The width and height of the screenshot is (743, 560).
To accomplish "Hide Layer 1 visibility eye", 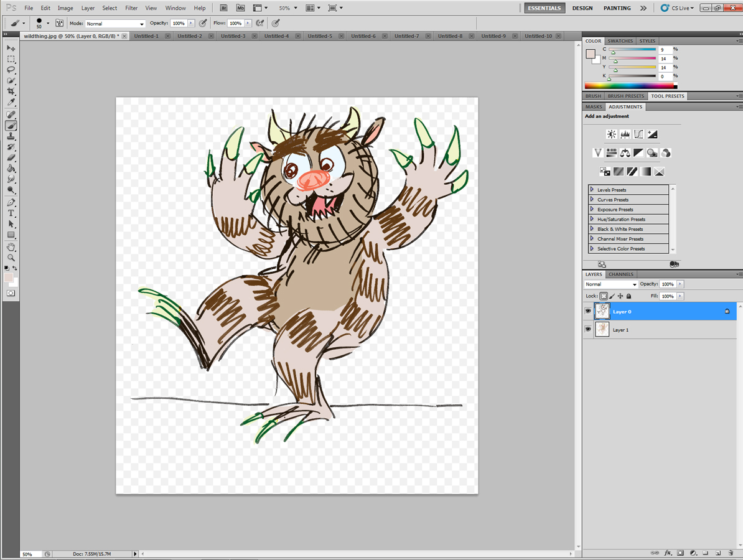I will 588,329.
